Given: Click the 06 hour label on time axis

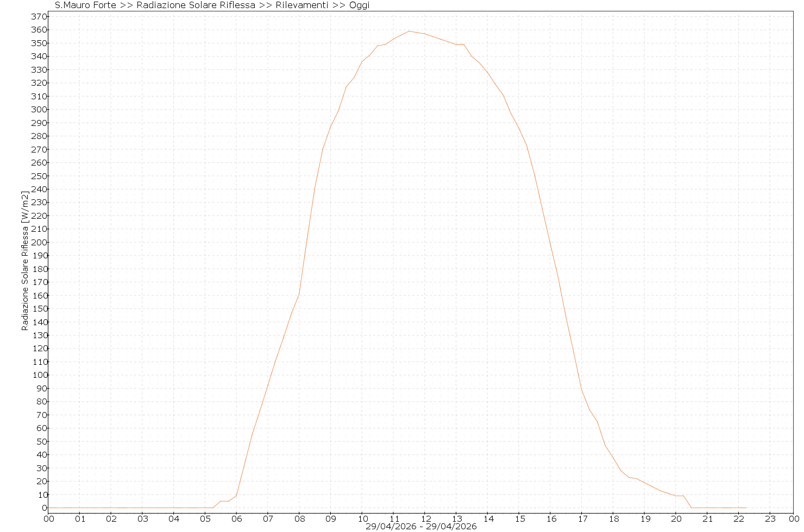Looking at the screenshot, I should point(237,518).
